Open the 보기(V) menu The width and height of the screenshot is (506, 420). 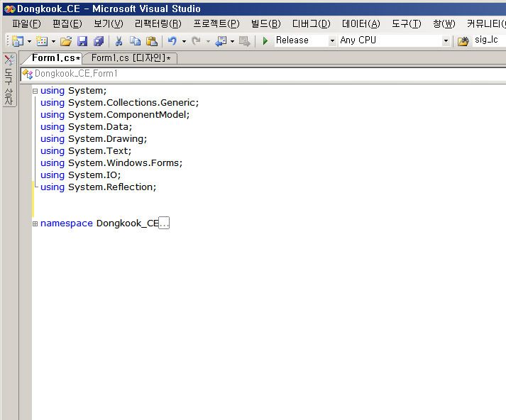pos(109,24)
